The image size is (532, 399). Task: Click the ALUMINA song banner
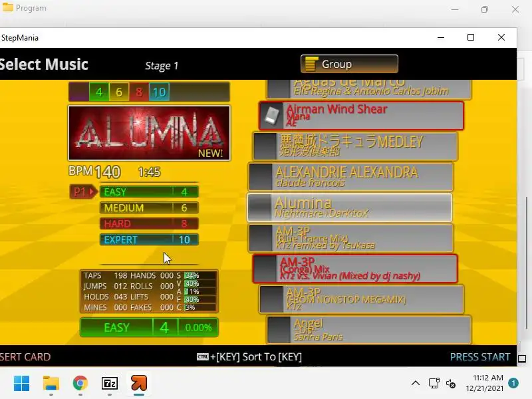click(x=149, y=132)
